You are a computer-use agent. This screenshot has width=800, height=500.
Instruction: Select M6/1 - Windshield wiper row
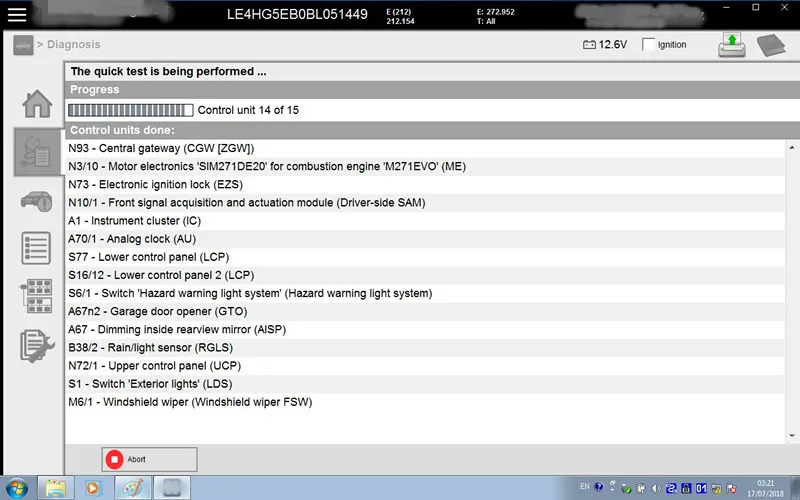[424, 402]
